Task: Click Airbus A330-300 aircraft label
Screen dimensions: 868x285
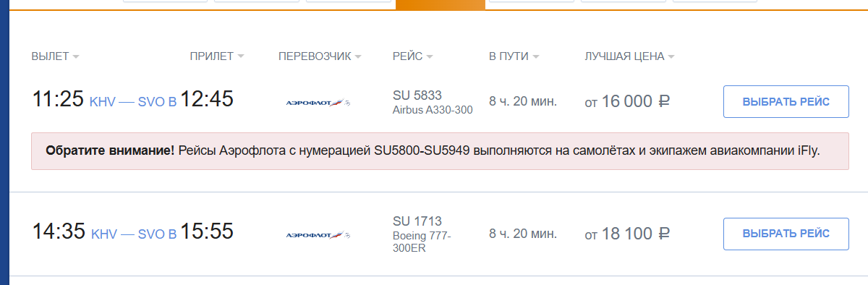Action: pyautogui.click(x=433, y=110)
